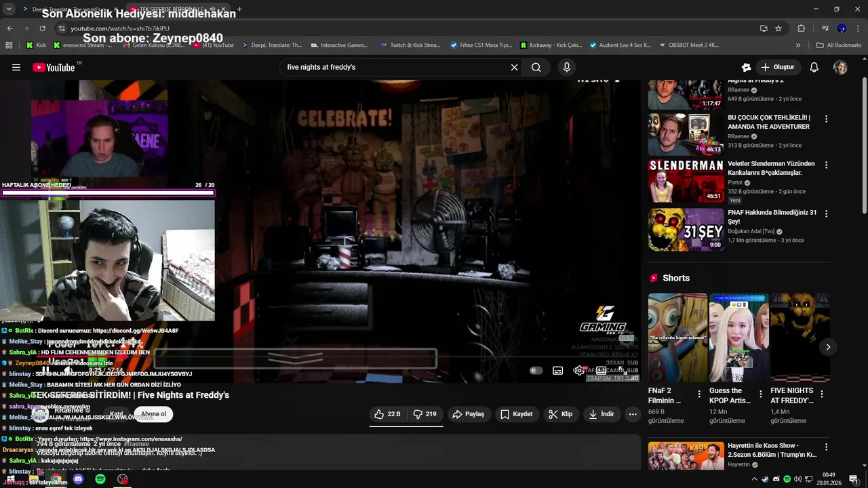Open the YouTube guide hamburger menu
The image size is (868, 488).
click(x=16, y=67)
